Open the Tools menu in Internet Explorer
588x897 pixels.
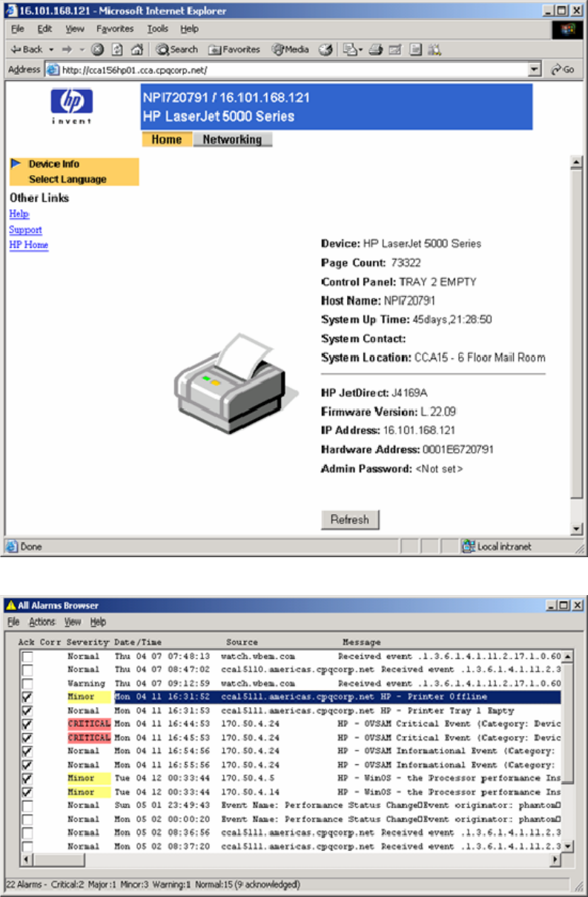[x=157, y=29]
